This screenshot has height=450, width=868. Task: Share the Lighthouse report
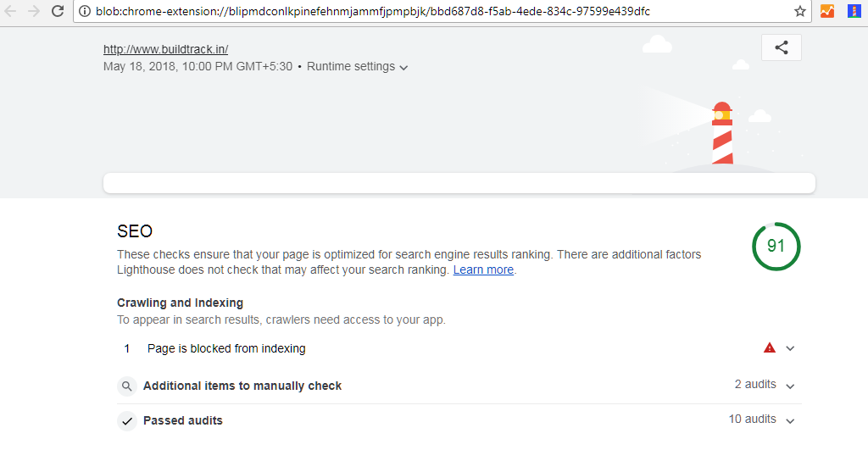coord(781,47)
